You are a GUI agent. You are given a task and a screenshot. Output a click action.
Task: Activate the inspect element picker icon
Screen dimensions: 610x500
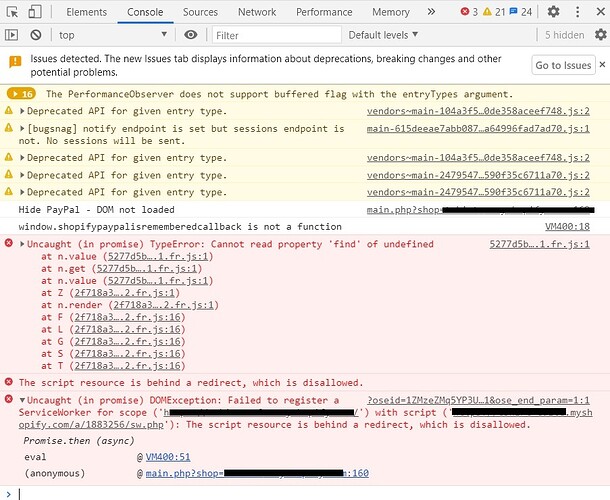tap(12, 12)
